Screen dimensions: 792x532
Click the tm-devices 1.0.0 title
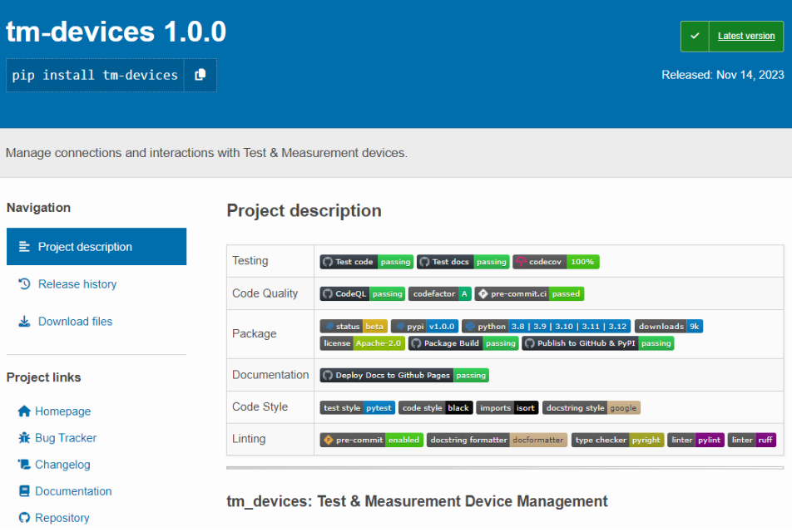116,32
